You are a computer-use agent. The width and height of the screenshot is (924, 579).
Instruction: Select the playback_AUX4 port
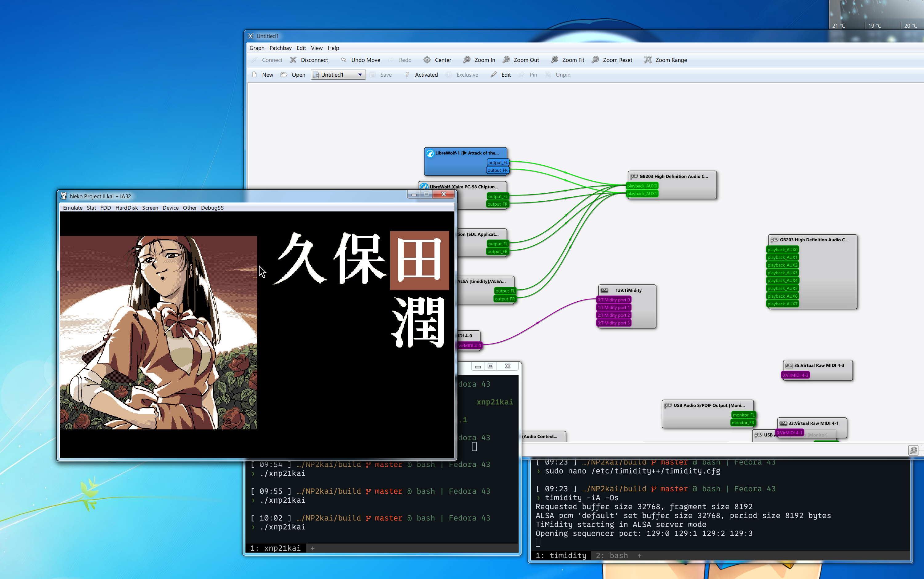783,281
